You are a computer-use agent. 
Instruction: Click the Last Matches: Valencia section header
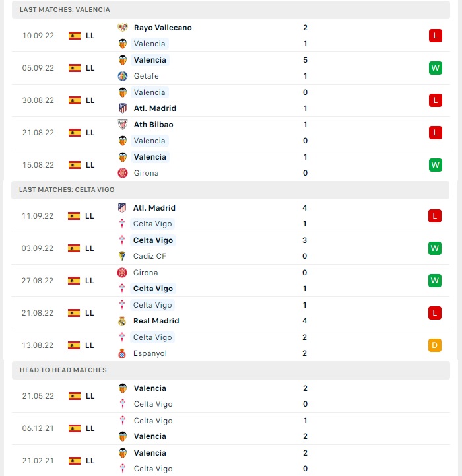[x=231, y=10]
